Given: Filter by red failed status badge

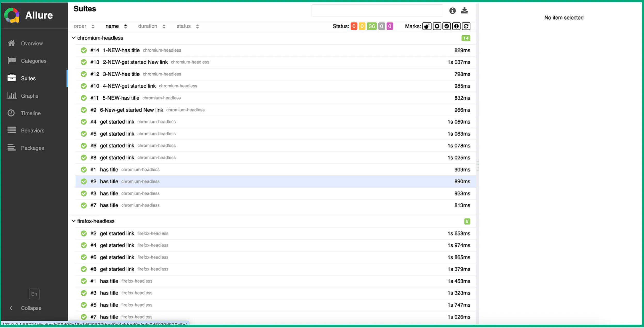Looking at the screenshot, I should 354,26.
